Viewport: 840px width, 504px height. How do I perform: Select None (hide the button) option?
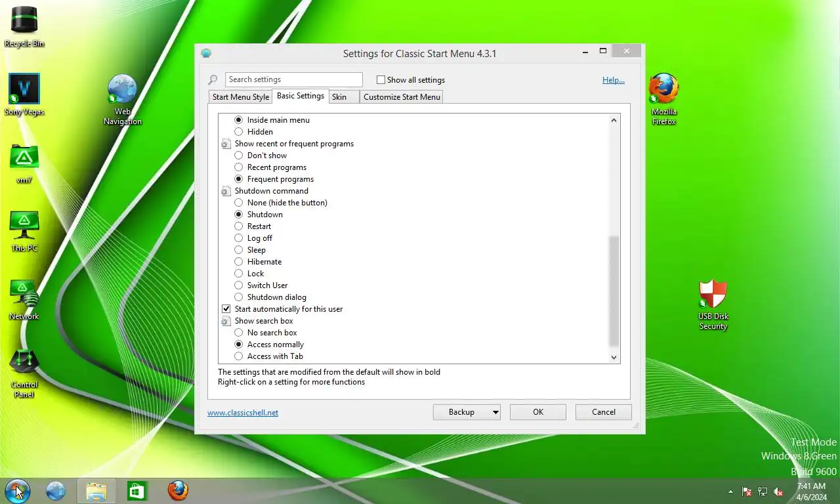[239, 203]
